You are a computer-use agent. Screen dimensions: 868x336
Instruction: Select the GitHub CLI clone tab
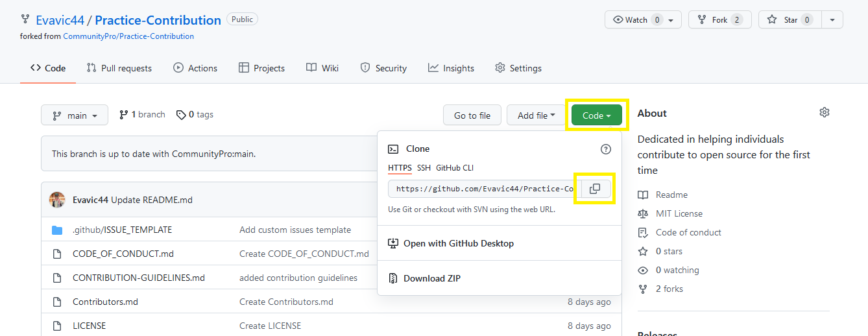(454, 168)
